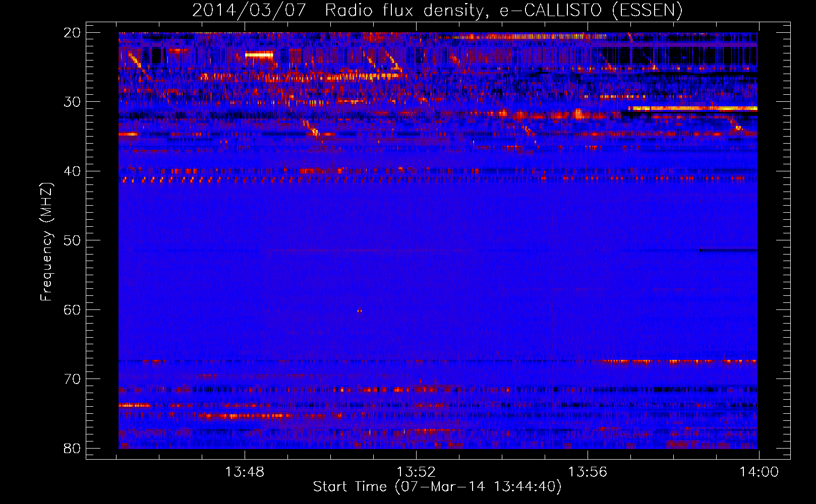Select the 13:48 time tick label
Image resolution: width=816 pixels, height=504 pixels.
tap(245, 472)
